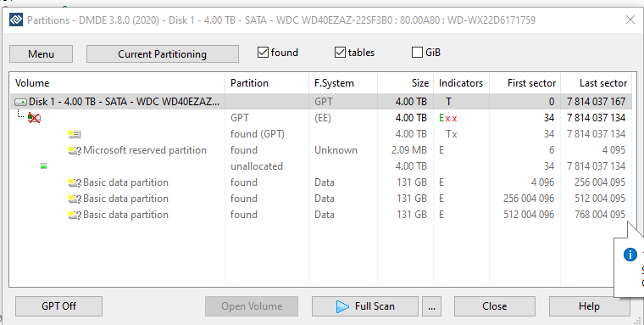Click the Current Partitioning button
644x325 pixels.
162,54
